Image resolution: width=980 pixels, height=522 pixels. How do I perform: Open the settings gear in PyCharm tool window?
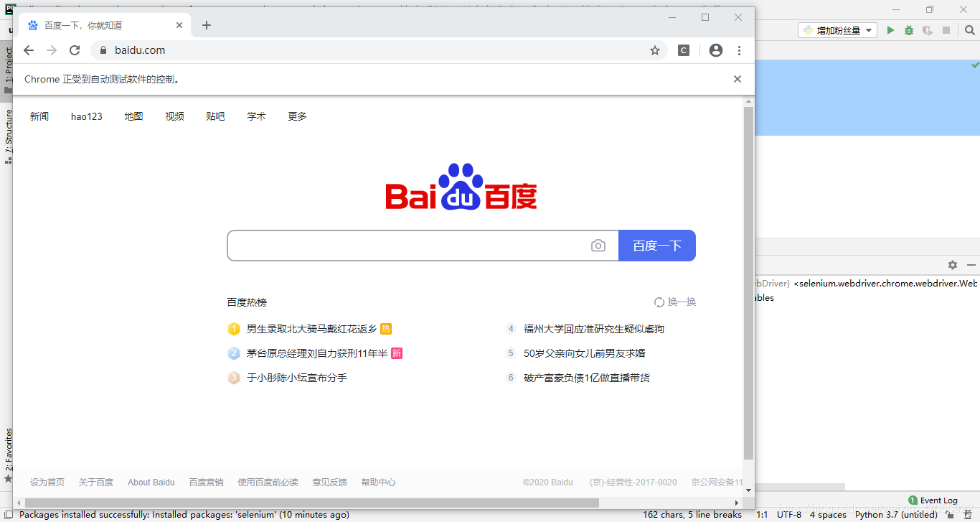click(x=953, y=265)
